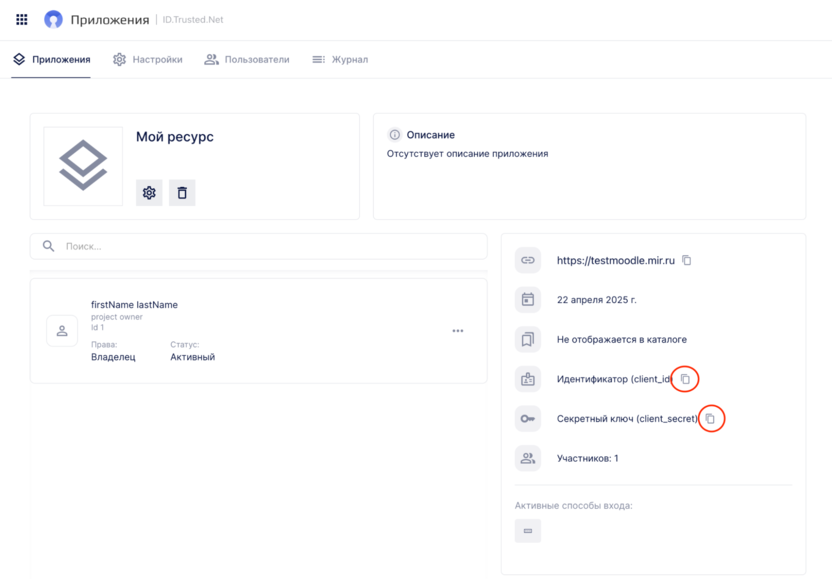Open application settings gear button
The width and height of the screenshot is (832, 586).
(149, 193)
